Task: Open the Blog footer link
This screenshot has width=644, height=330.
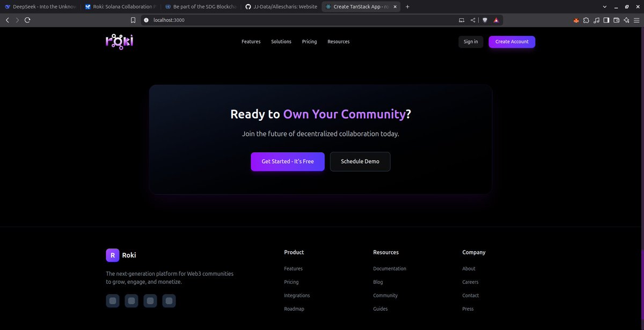Action: point(378,282)
